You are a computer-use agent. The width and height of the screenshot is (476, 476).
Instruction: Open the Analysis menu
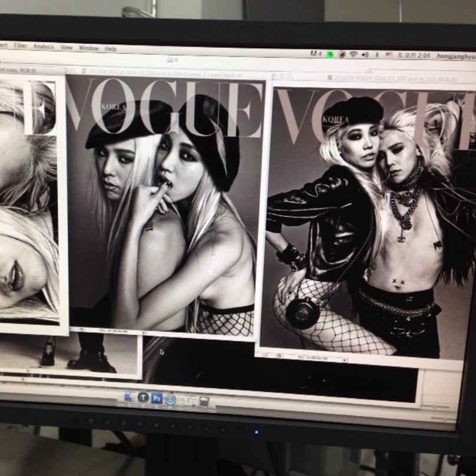(44, 47)
